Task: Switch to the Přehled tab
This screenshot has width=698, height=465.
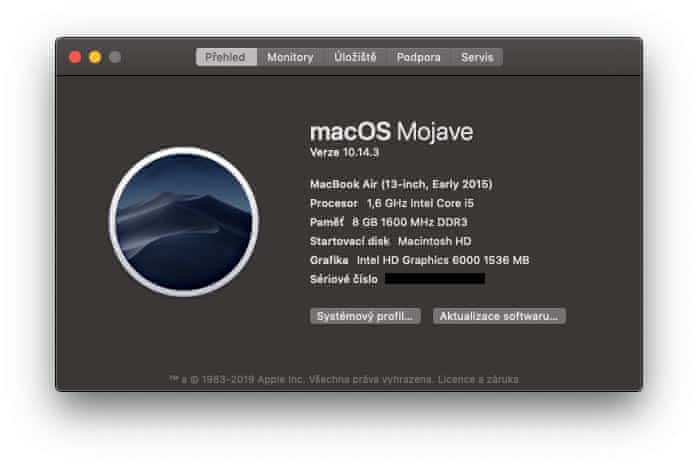Action: point(226,57)
